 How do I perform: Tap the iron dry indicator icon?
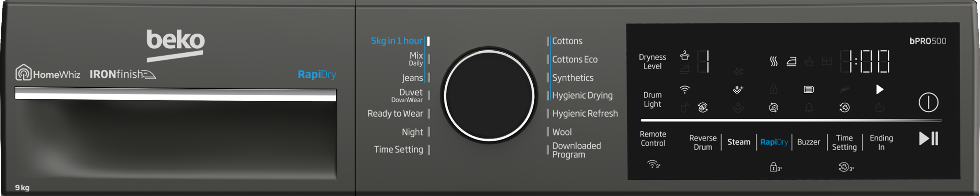click(x=791, y=61)
